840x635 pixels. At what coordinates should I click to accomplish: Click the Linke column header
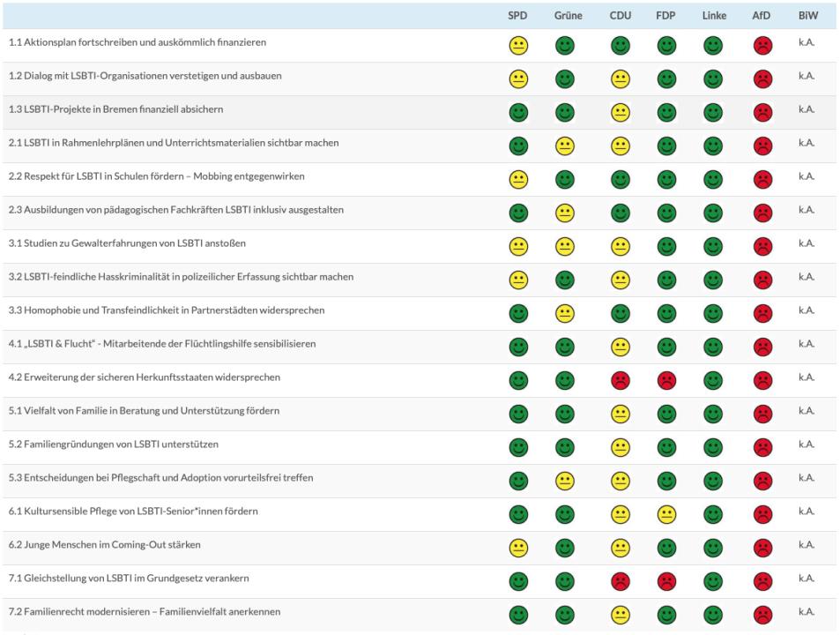pos(714,16)
